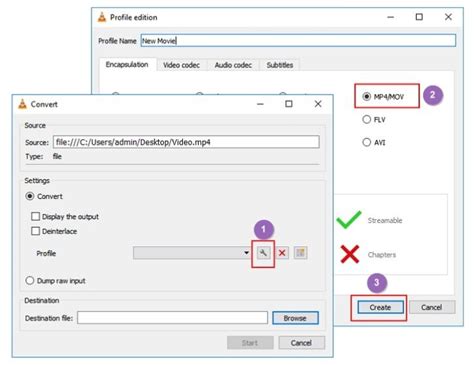Open the Subtitles tab
Image resolution: width=474 pixels, height=365 pixels.
point(280,65)
